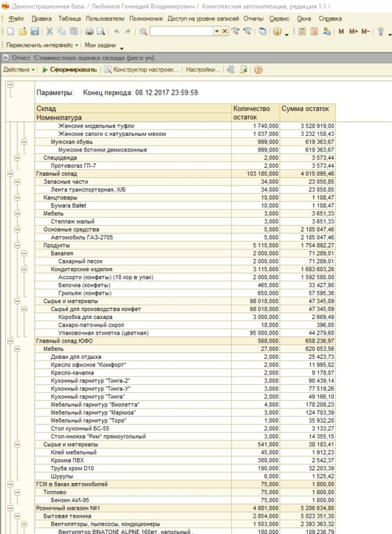Click the Сумма остаток column header
Screen dimensions: 392x534
(308, 112)
